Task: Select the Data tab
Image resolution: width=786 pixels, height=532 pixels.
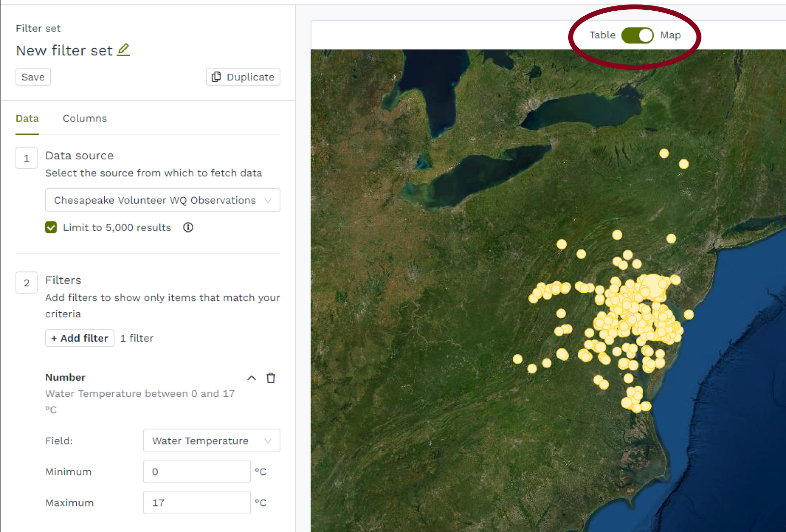Action: [27, 118]
